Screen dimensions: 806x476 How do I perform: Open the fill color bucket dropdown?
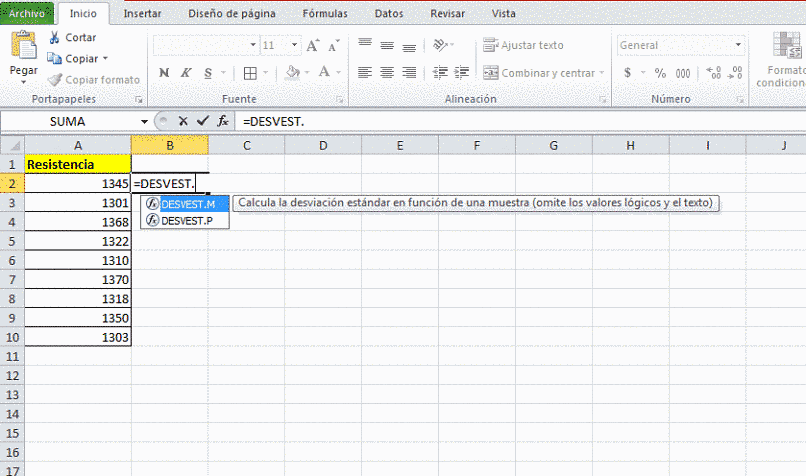(x=307, y=73)
